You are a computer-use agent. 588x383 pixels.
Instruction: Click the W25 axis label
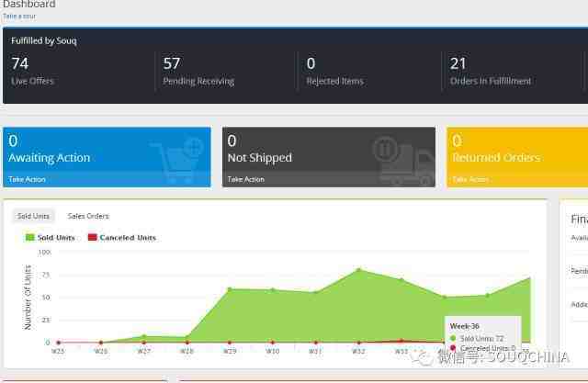[x=58, y=351]
